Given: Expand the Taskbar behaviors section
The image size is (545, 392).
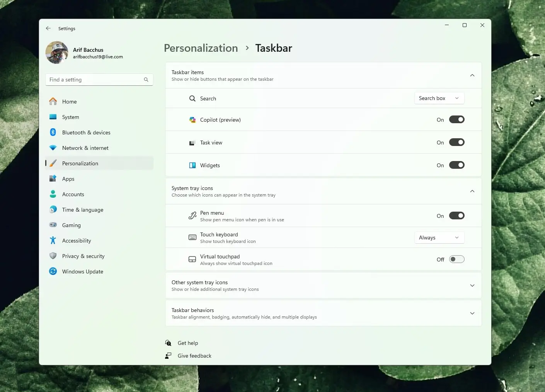Looking at the screenshot, I should 472,313.
